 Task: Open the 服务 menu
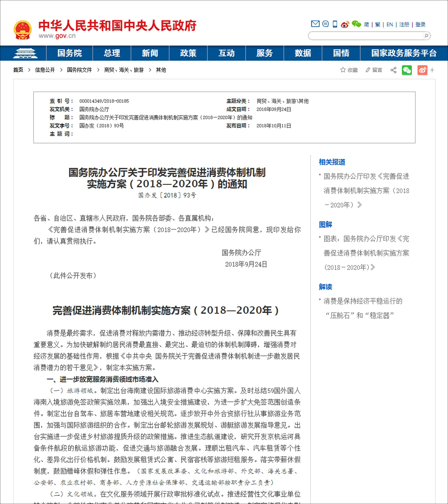[265, 53]
